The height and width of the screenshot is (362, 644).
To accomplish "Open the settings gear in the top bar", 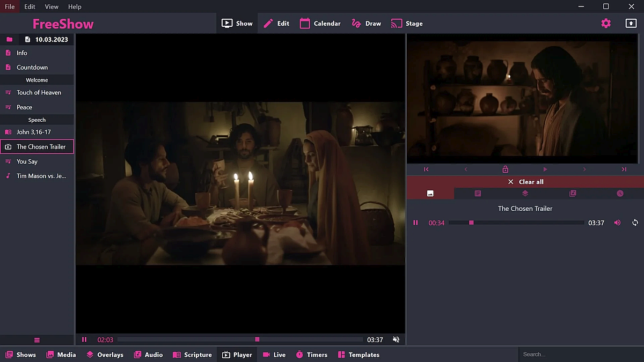I will click(606, 23).
